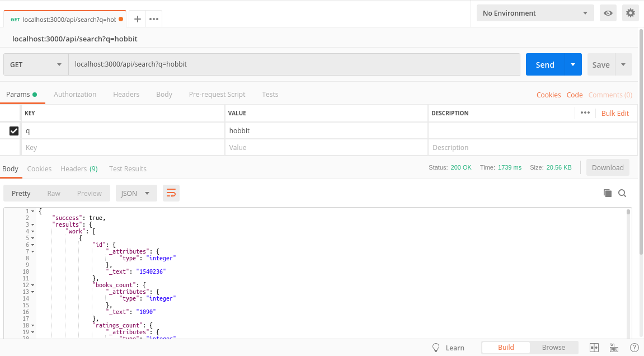Open a new request tab with plus icon
This screenshot has height=356, width=644.
[138, 19]
